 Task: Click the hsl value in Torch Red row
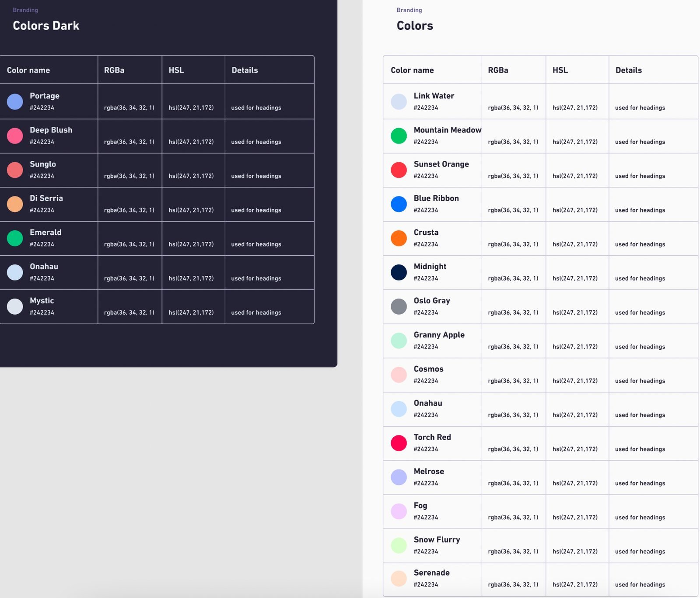pos(575,449)
